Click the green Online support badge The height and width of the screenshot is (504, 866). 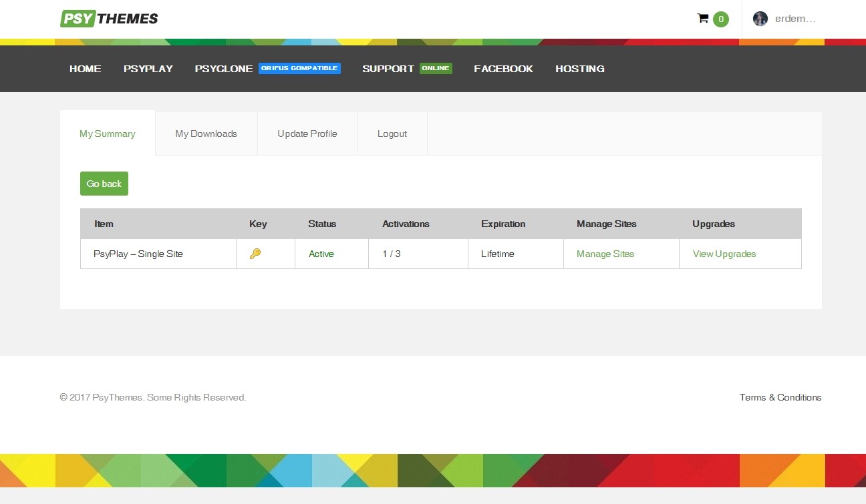point(436,68)
